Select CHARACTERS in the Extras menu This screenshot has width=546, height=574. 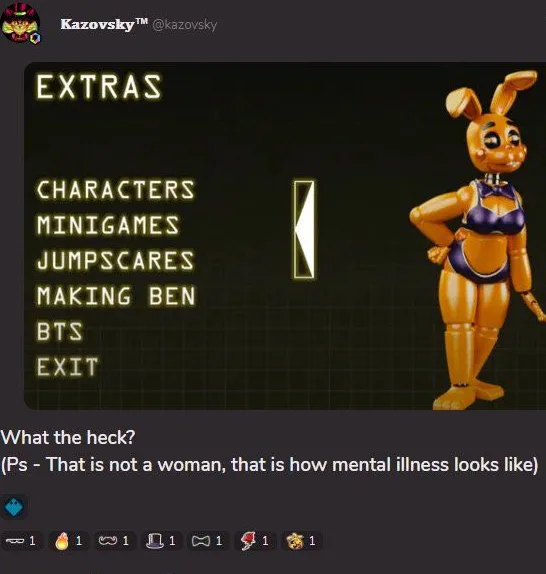[x=115, y=190]
